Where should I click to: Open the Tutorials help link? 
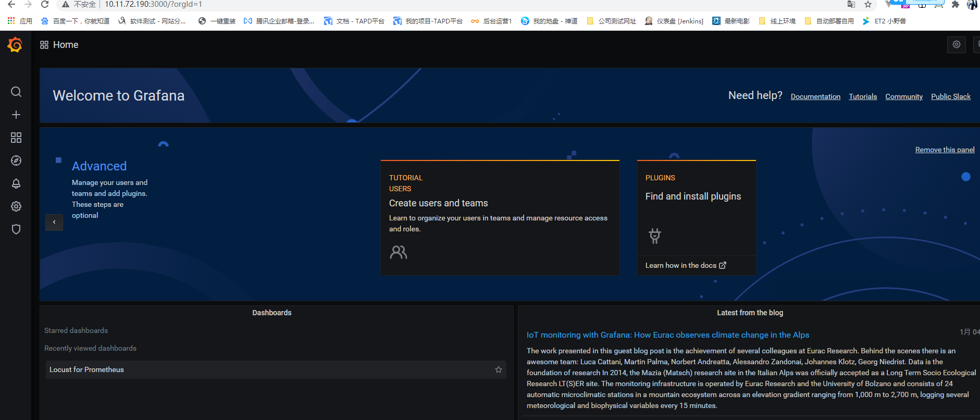863,96
